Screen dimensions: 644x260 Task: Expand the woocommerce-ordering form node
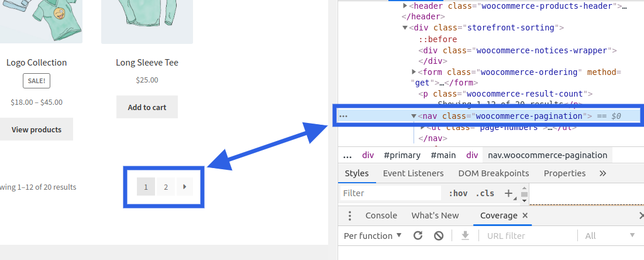(x=414, y=71)
